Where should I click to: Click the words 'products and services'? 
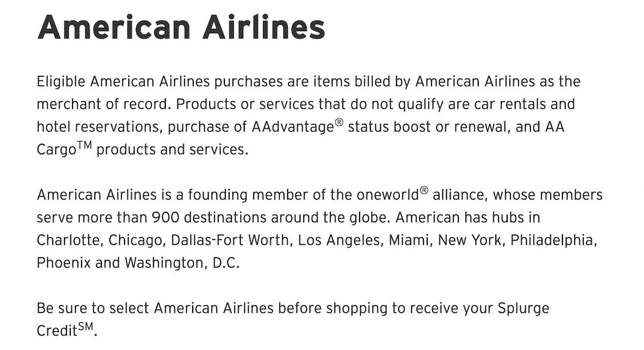172,150
